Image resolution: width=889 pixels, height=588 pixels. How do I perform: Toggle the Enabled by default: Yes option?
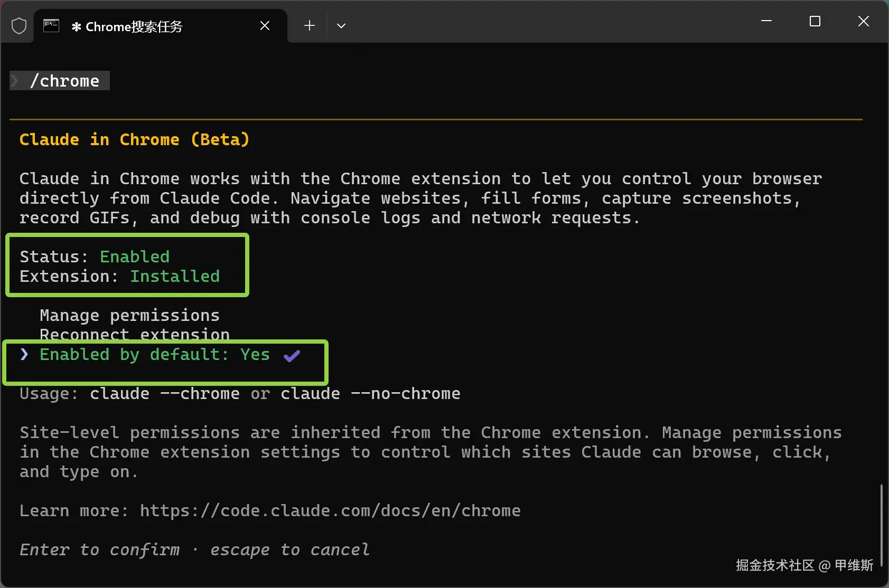(x=155, y=355)
